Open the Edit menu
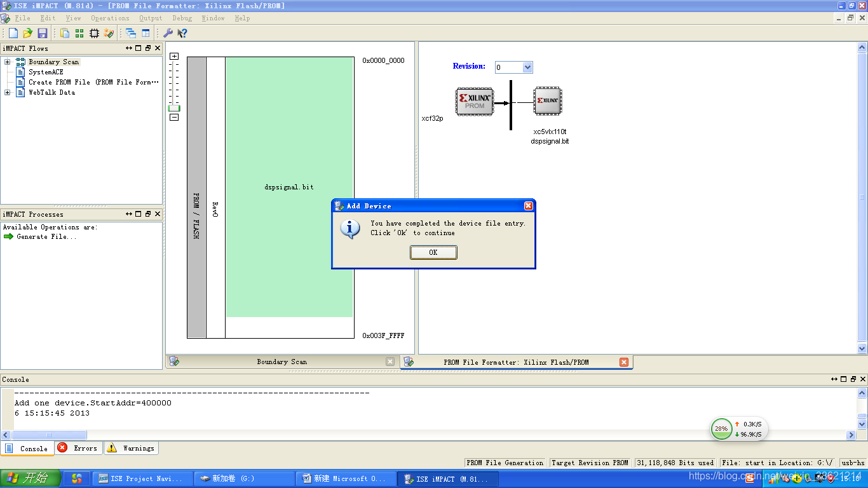The image size is (868, 488). (x=48, y=18)
